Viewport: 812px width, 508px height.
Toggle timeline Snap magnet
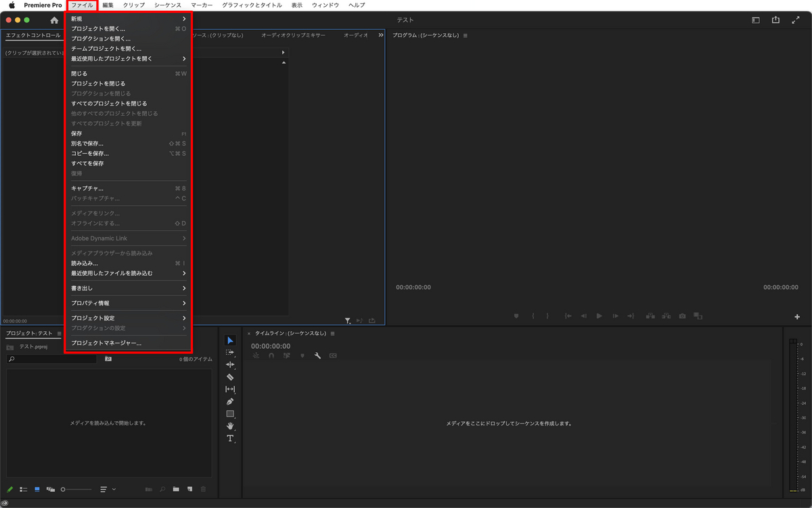pos(271,356)
